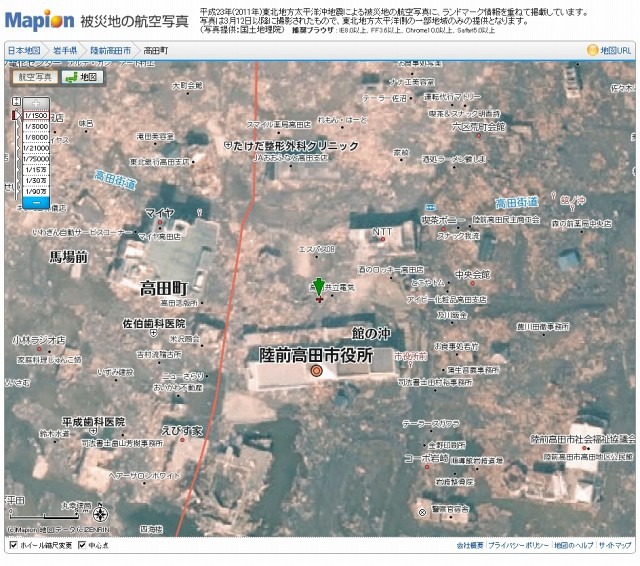Click the 酒のロッキー高田店 label
640x566 pixels.
click(x=391, y=270)
